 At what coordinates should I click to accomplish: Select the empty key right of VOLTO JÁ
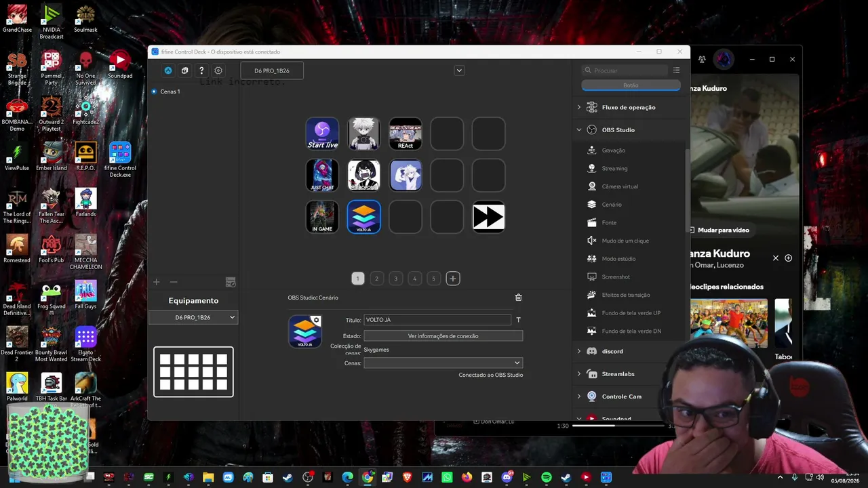(406, 217)
